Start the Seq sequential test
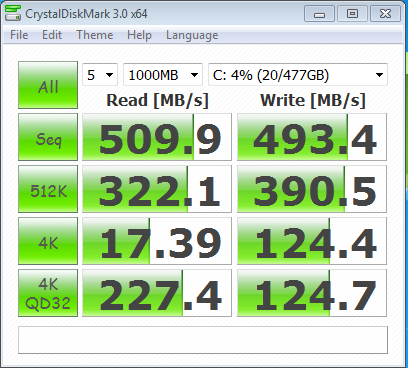Screen dimensions: 408x368 coord(48,137)
